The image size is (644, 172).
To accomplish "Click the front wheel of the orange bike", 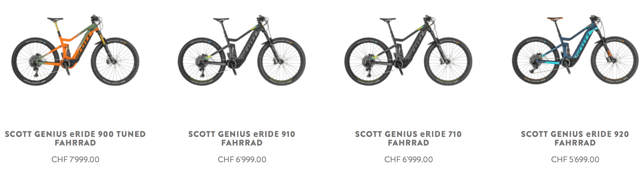I will 115,62.
